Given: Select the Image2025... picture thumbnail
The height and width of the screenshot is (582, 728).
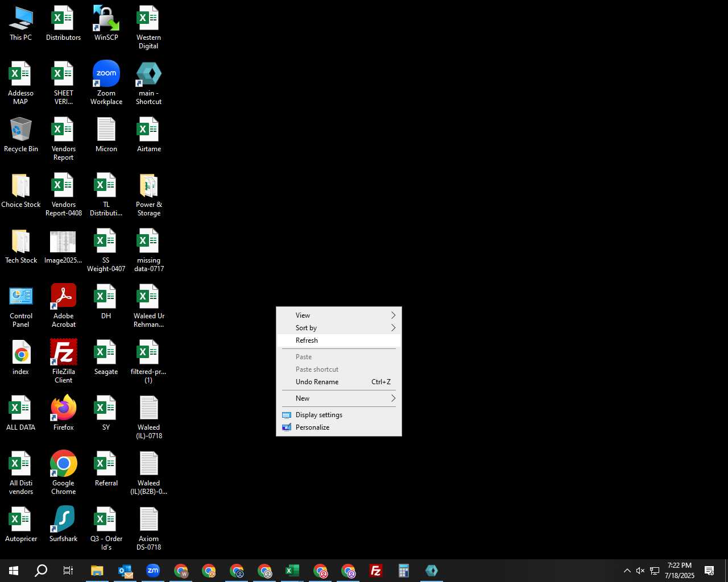Looking at the screenshot, I should tap(63, 247).
